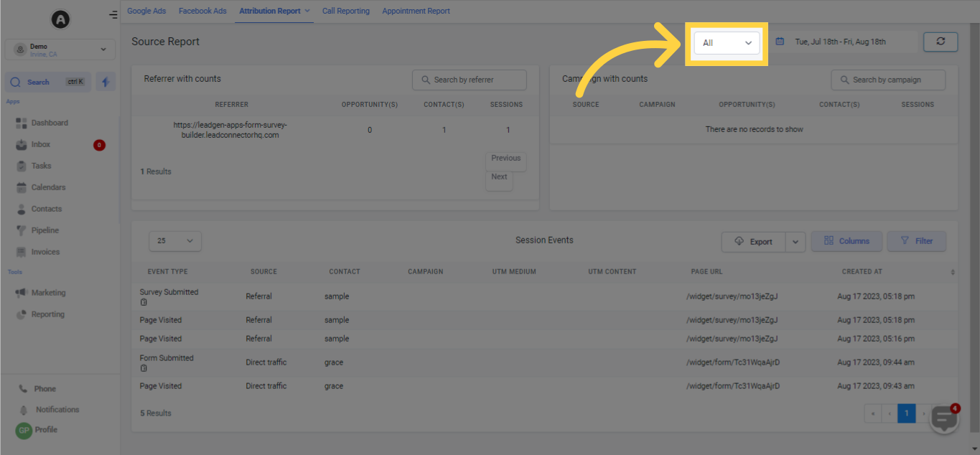Open the Contacts section
980x455 pixels.
click(46, 208)
